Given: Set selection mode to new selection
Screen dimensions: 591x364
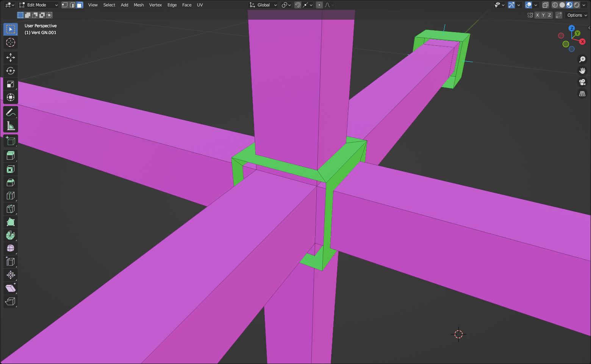Looking at the screenshot, I should 20,15.
